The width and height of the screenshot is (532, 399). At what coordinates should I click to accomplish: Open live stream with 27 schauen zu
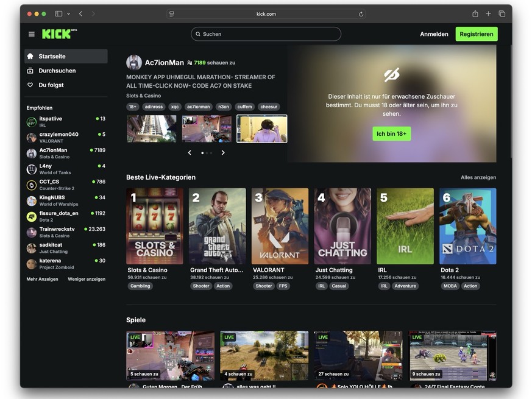pyautogui.click(x=358, y=356)
